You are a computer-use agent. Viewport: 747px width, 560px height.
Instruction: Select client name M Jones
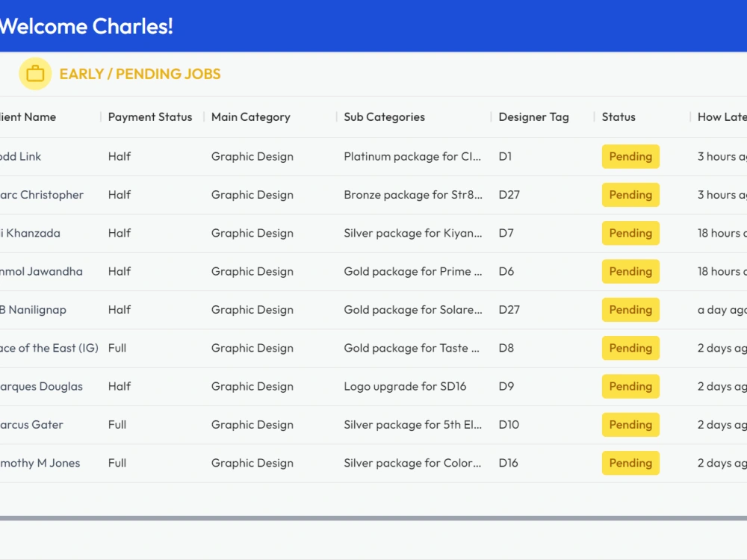(40, 464)
